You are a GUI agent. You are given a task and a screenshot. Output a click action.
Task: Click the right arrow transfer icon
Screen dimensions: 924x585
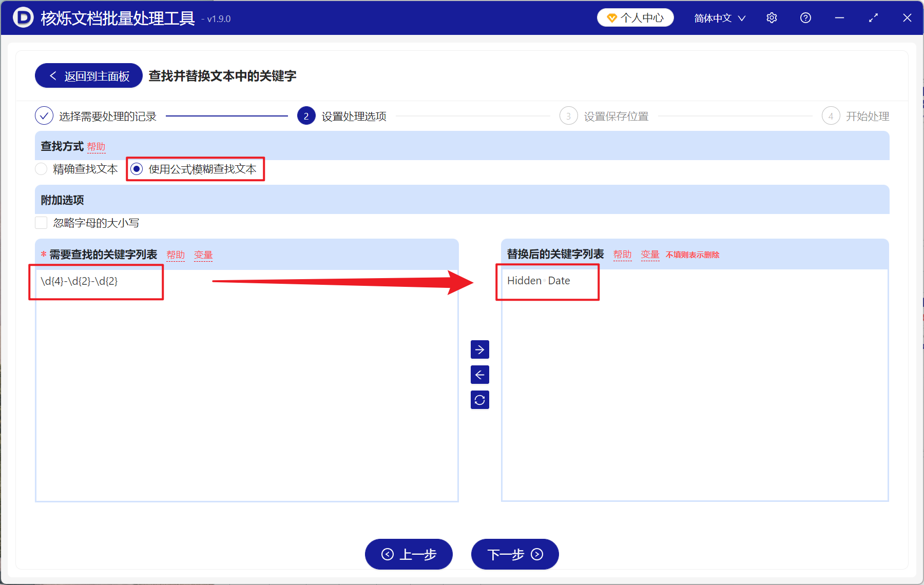tap(479, 349)
